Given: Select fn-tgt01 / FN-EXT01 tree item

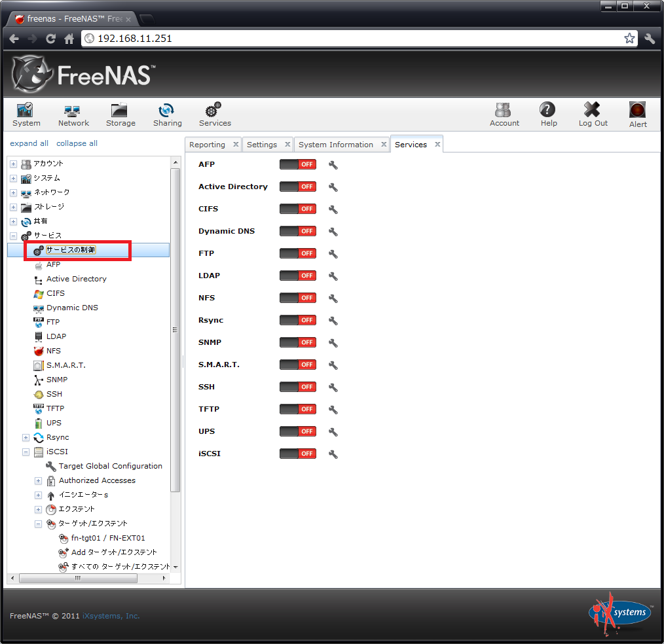Looking at the screenshot, I should pyautogui.click(x=107, y=538).
